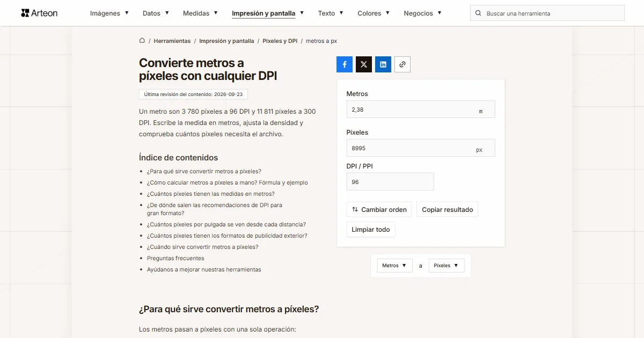Open Píxeles y DPI breadcrumb link
Viewport: 644px width, 338px height.
[x=280, y=41]
